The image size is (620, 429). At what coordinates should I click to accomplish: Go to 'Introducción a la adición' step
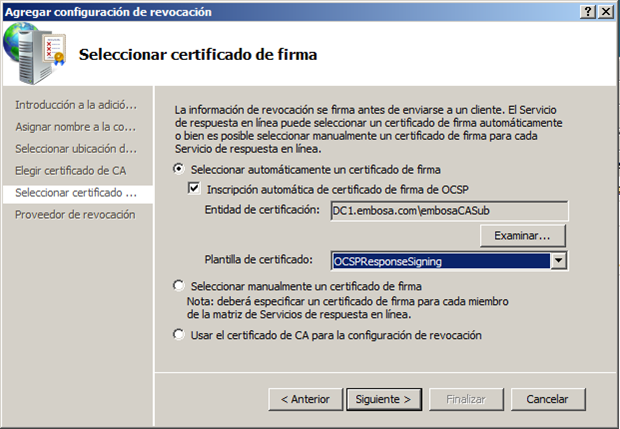click(76, 104)
